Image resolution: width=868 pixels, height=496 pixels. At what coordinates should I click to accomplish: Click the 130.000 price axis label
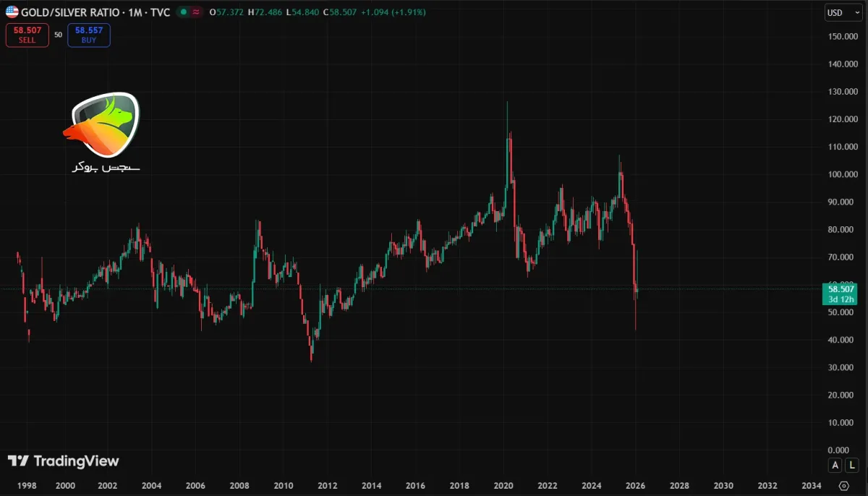[843, 92]
